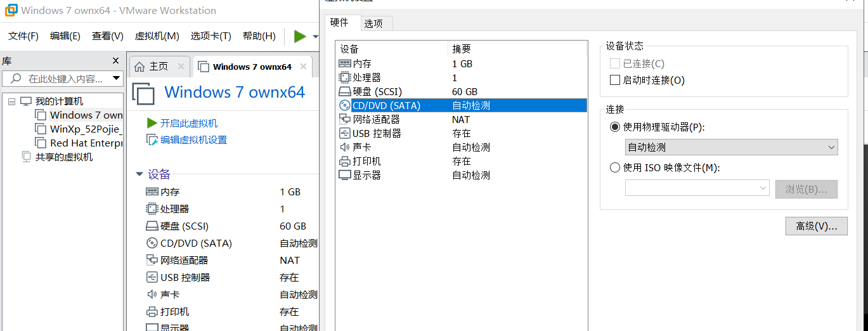The image size is (868, 331).
Task: Click 声卡 speaker icon in VM summary list
Action: coord(152,295)
